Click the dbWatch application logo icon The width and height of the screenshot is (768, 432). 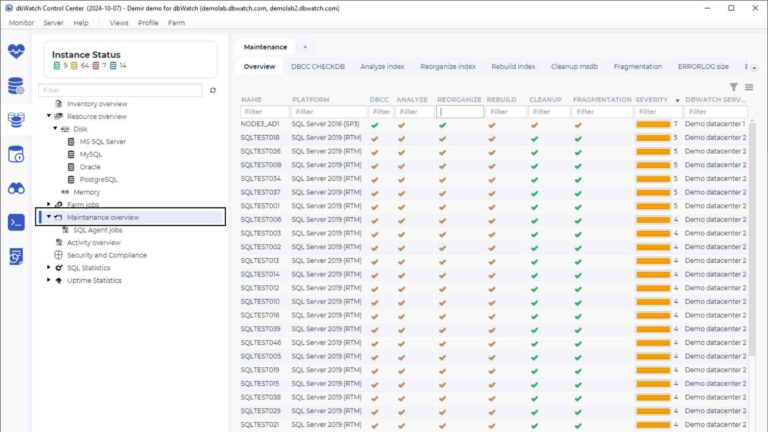tap(8, 8)
